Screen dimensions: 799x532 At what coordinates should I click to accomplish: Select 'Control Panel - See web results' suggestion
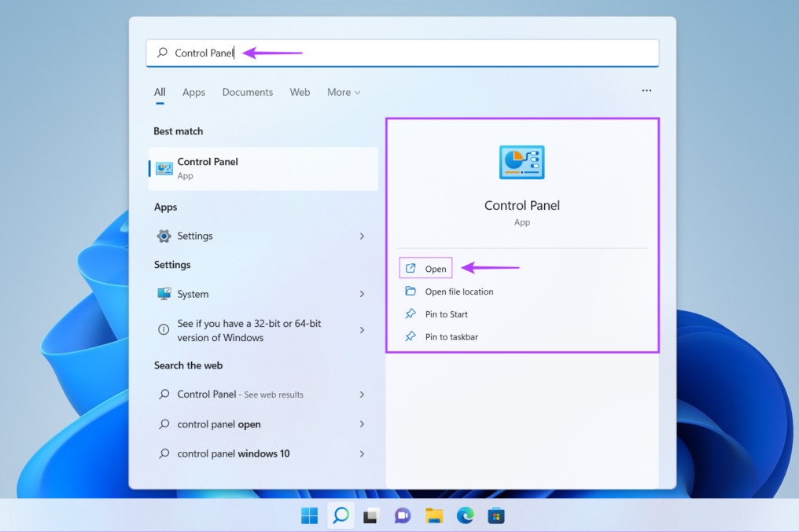263,394
